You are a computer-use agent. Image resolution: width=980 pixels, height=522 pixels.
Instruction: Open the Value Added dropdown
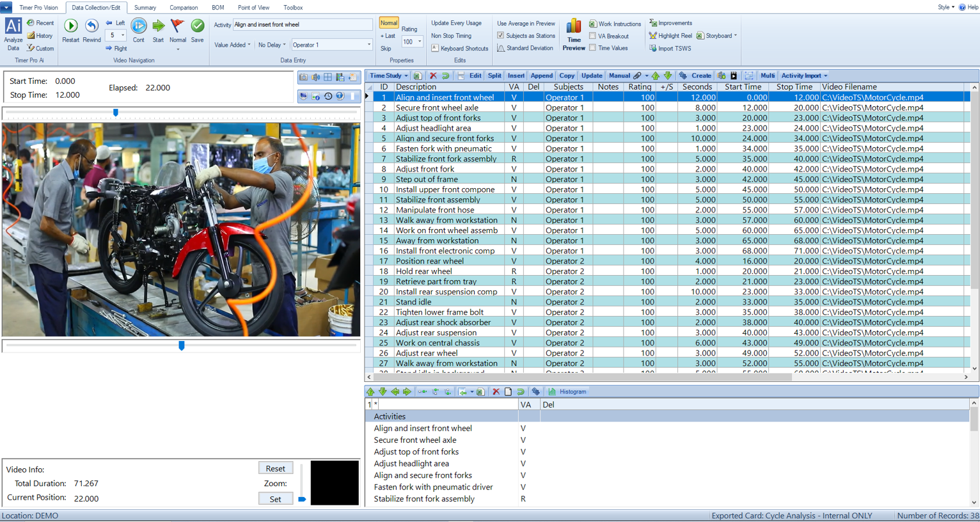pos(232,45)
